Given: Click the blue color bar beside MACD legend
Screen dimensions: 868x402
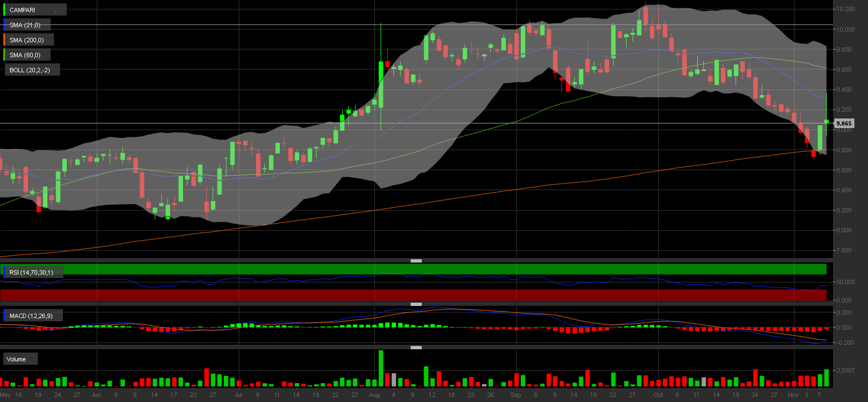Looking at the screenshot, I should click(4, 316).
